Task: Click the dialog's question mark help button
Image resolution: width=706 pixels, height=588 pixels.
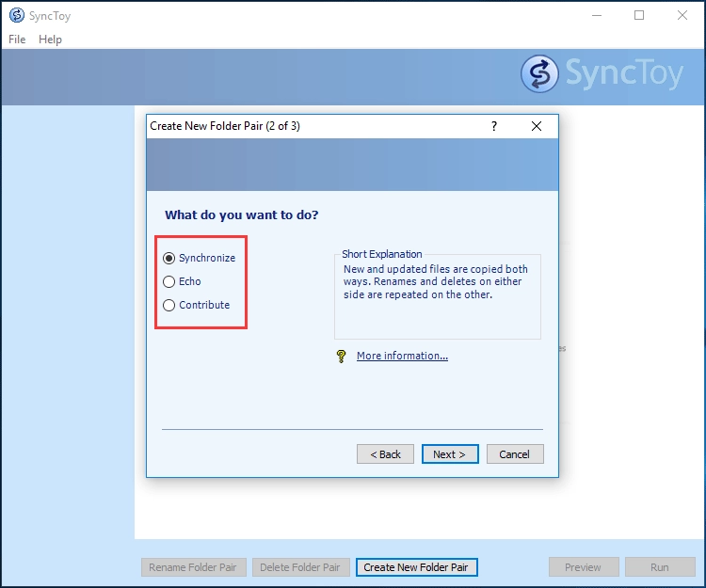Action: (x=494, y=126)
